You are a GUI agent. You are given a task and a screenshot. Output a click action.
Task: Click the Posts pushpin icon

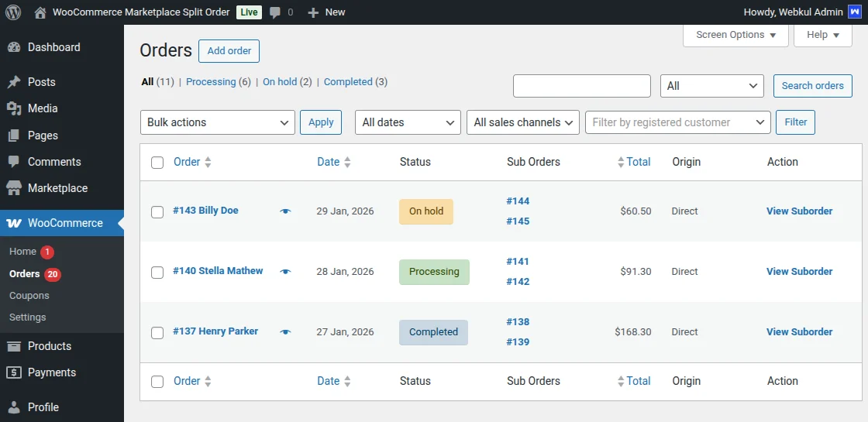click(14, 82)
